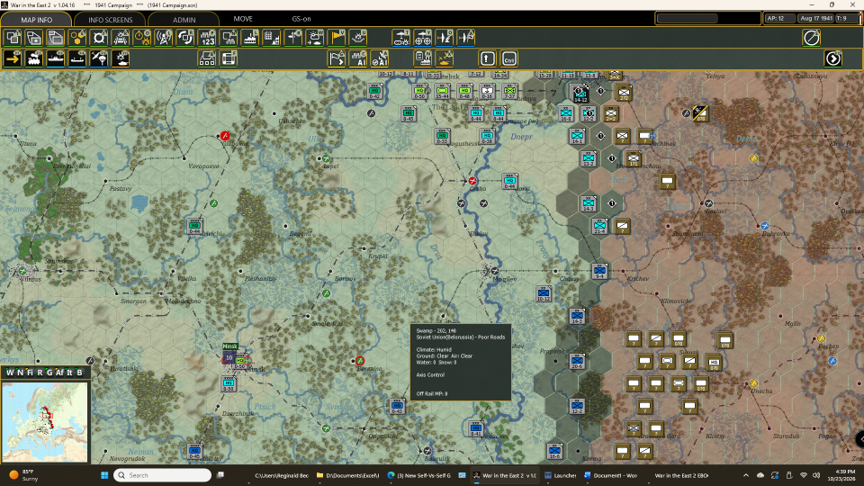Click the Aug 17 1941 date display

pos(816,18)
